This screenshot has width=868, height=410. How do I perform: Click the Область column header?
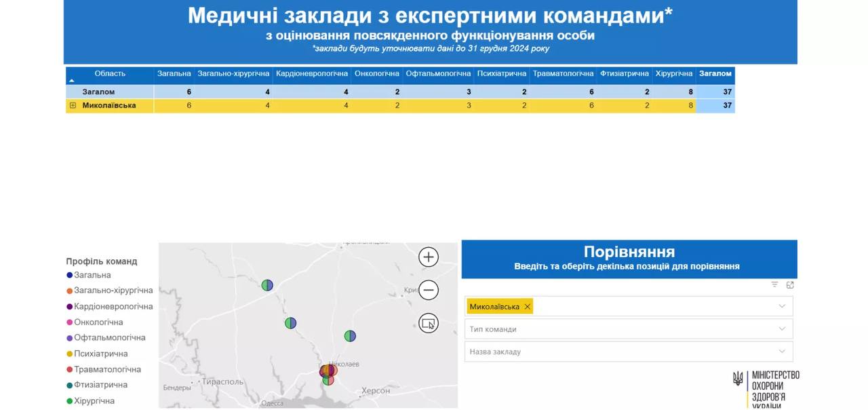(x=110, y=74)
